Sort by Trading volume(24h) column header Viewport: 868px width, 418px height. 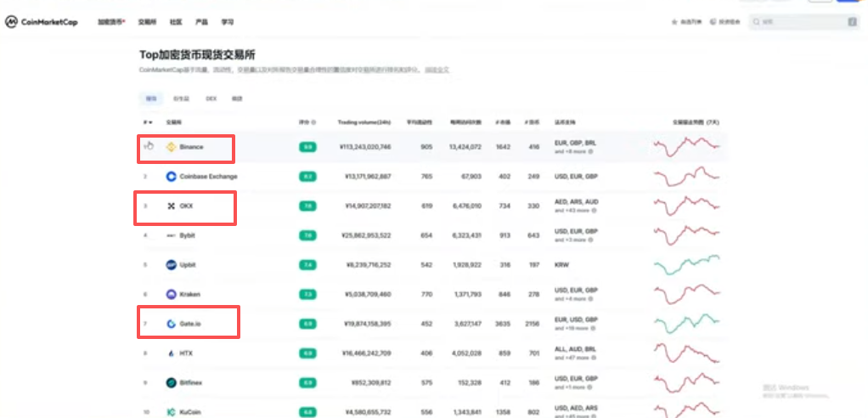coord(364,122)
